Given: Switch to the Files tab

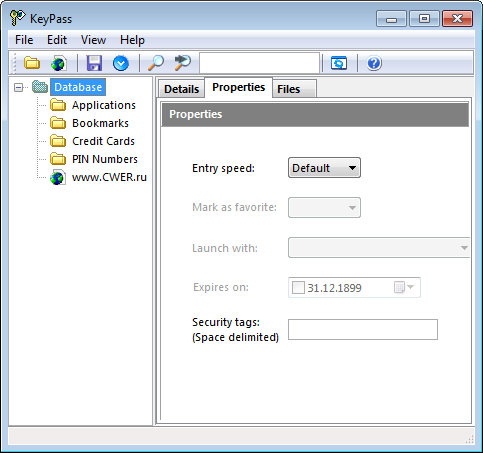Looking at the screenshot, I should pos(294,89).
